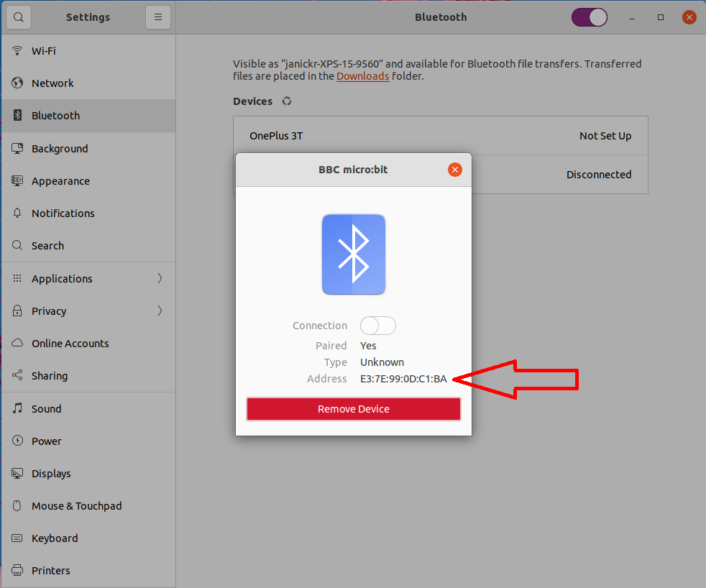
Task: Click the large Bluetooth device icon
Action: (x=354, y=254)
